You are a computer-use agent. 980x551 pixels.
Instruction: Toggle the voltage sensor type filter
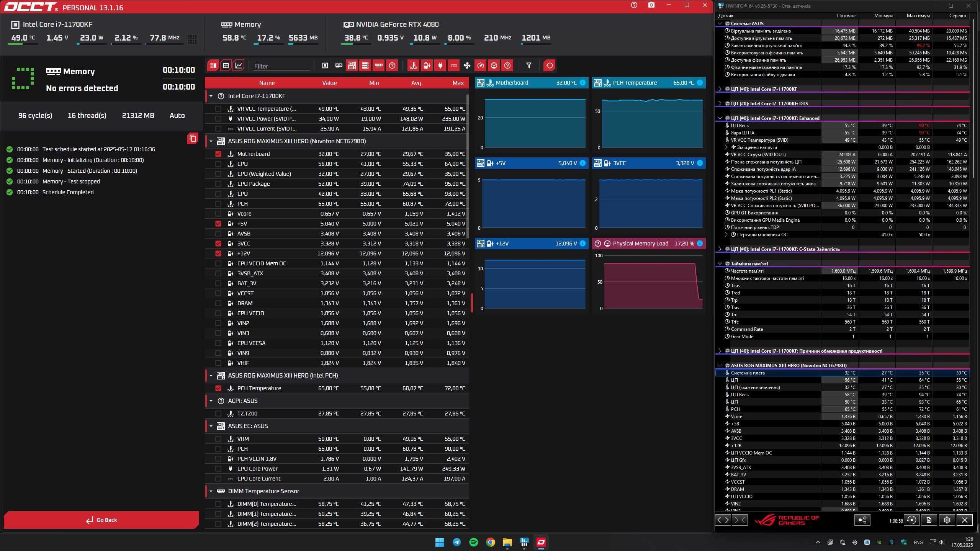tap(427, 65)
